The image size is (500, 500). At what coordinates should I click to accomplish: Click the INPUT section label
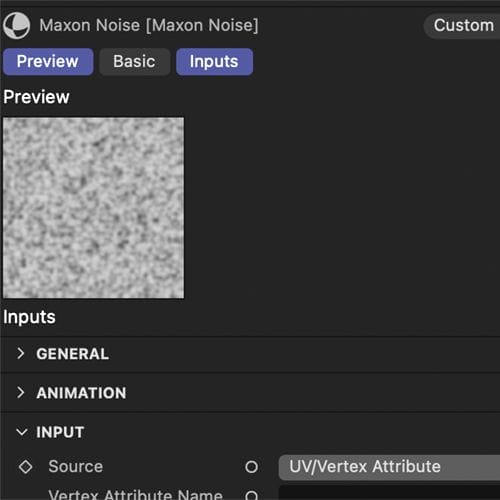point(60,432)
